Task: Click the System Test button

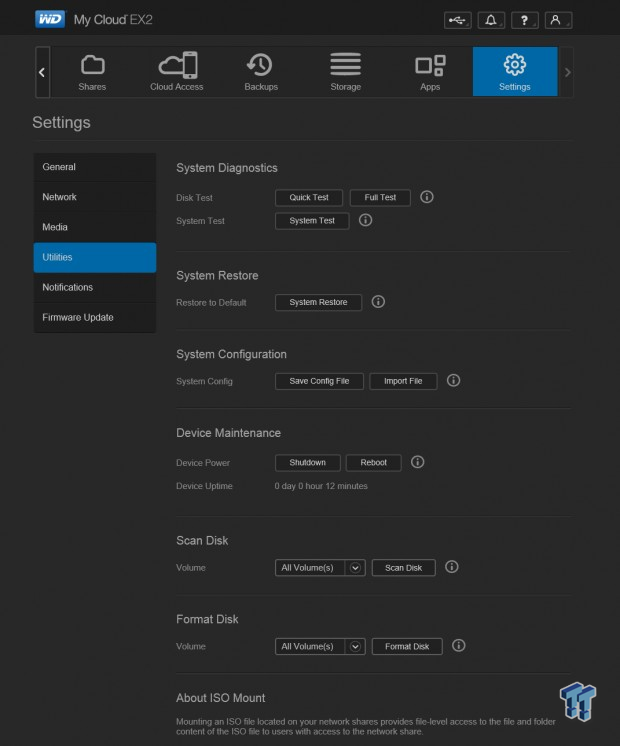Action: click(312, 221)
